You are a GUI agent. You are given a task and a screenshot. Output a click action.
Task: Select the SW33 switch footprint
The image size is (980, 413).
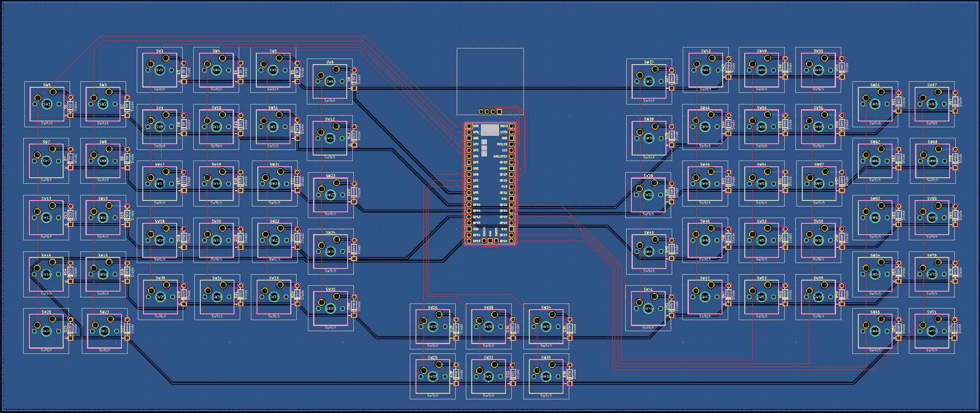(x=274, y=297)
